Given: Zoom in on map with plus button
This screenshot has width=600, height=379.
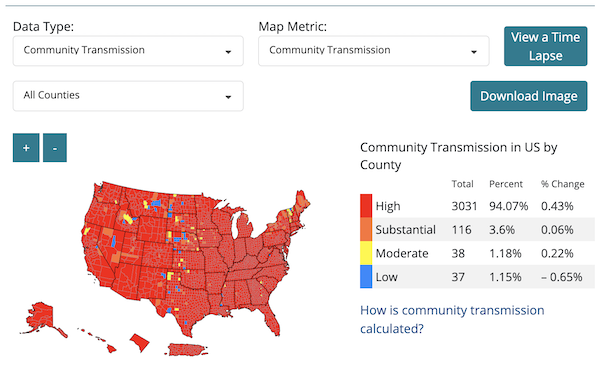Looking at the screenshot, I should coord(26,148).
